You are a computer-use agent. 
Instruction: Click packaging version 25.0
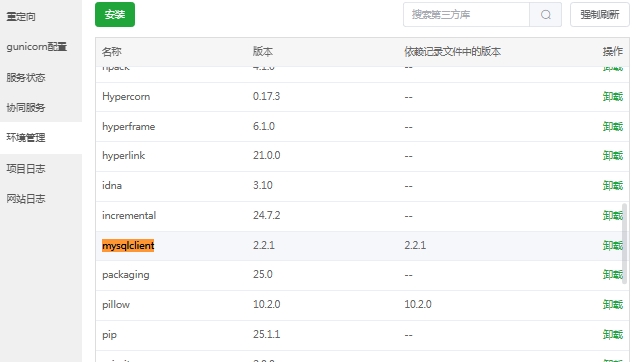click(262, 274)
